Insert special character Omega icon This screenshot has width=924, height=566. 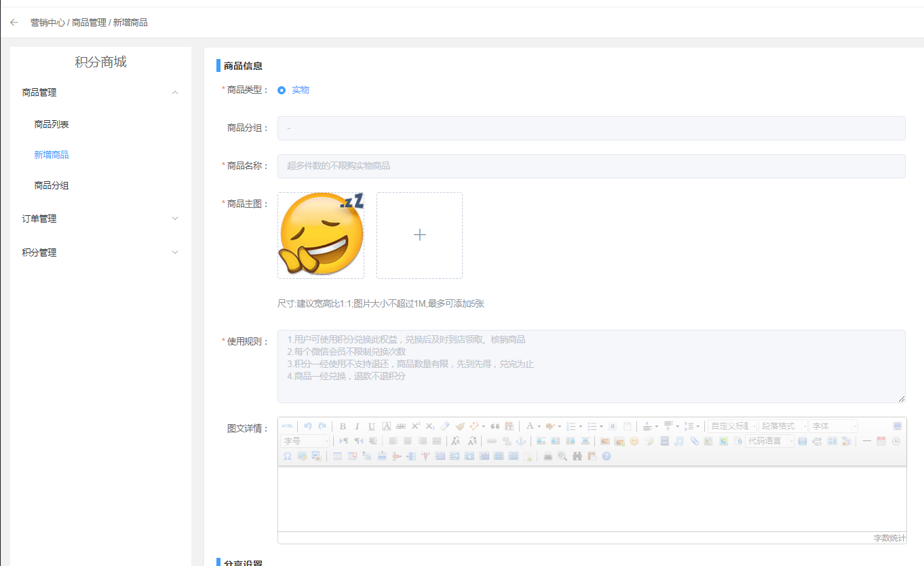click(288, 456)
